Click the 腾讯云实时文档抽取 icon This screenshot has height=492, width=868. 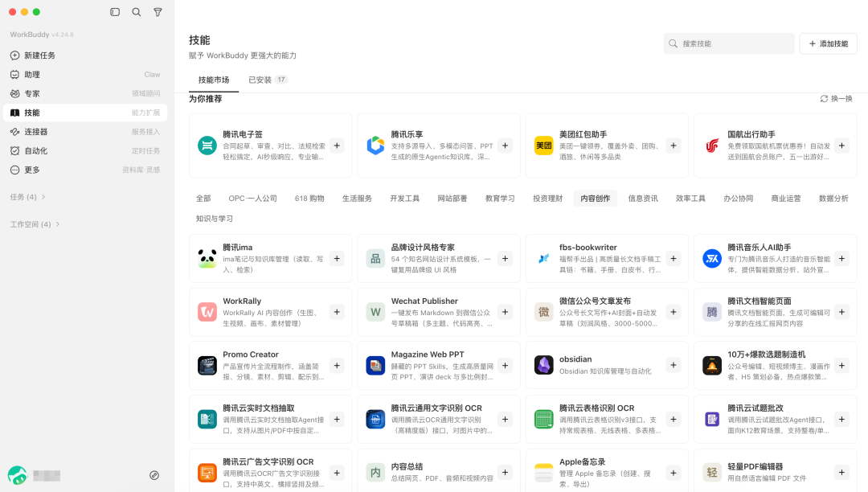point(207,419)
